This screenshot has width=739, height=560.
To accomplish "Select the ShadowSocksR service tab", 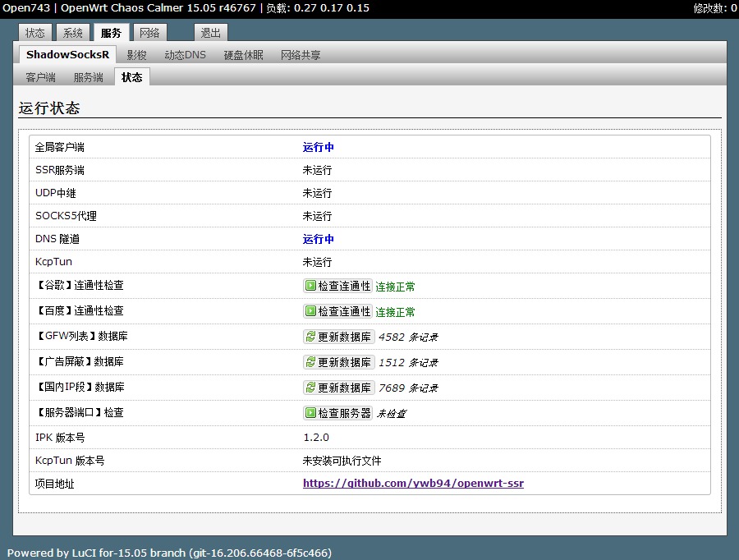I will pyautogui.click(x=67, y=55).
